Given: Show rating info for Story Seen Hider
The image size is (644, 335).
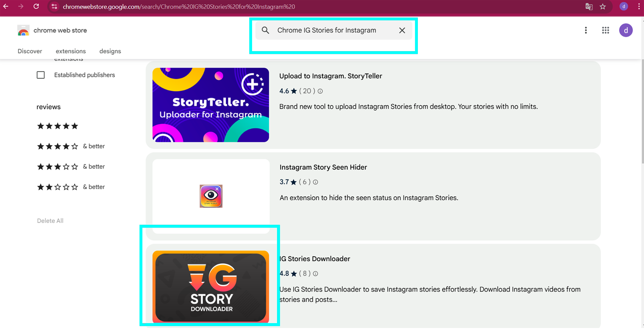Looking at the screenshot, I should 316,182.
